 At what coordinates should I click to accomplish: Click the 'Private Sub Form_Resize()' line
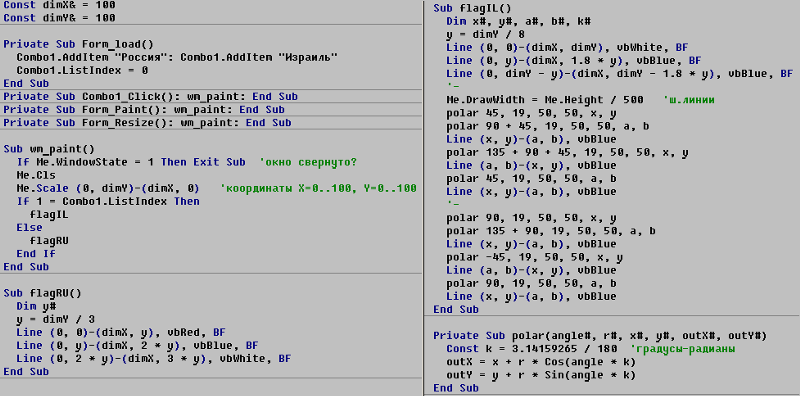(x=147, y=122)
